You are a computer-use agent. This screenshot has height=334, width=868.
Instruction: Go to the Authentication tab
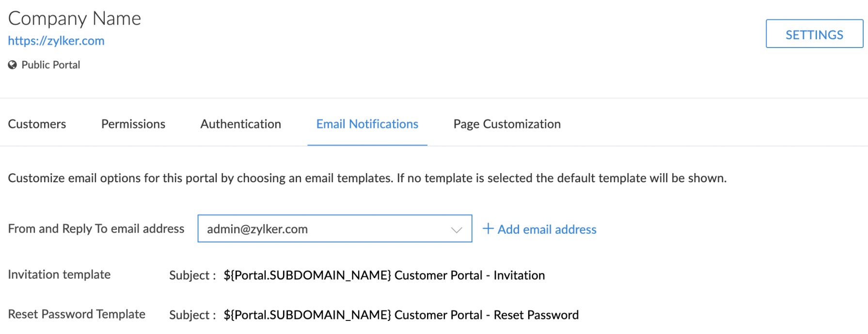[241, 124]
